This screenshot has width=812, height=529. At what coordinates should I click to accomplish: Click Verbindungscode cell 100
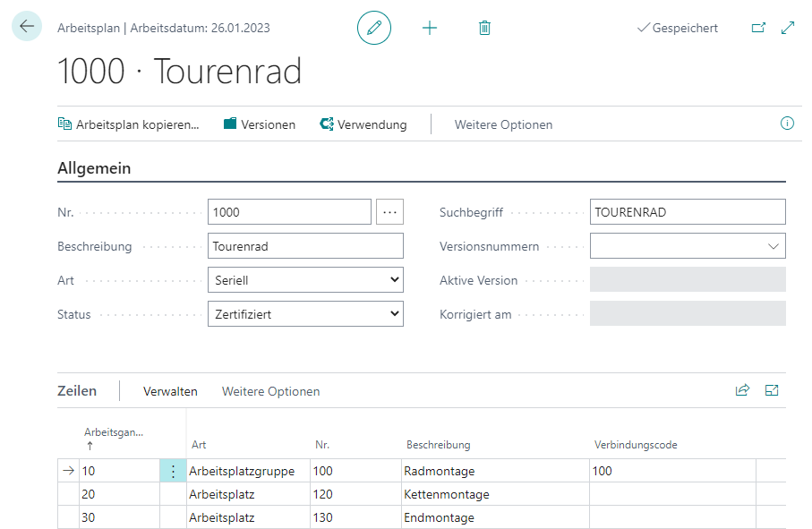tap(672, 471)
